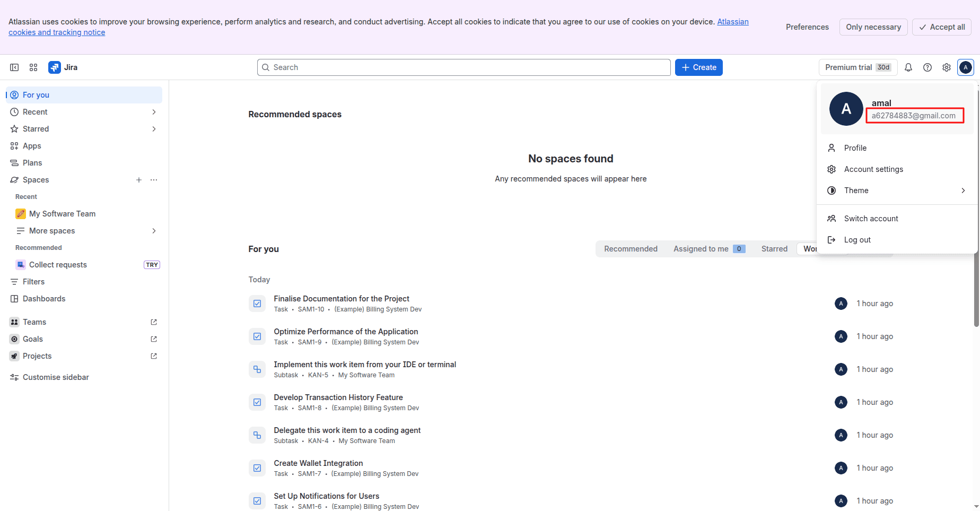Open cookie Preferences
This screenshot has height=511, width=980.
pos(807,27)
